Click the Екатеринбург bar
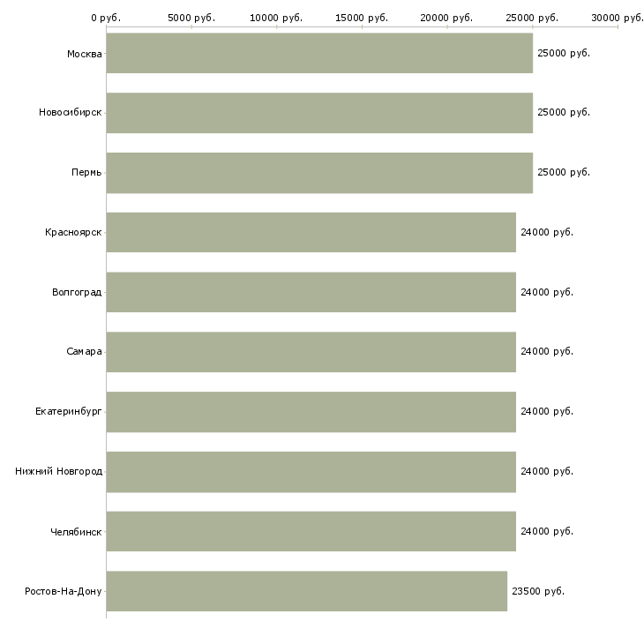The width and height of the screenshot is (644, 644). pos(311,412)
